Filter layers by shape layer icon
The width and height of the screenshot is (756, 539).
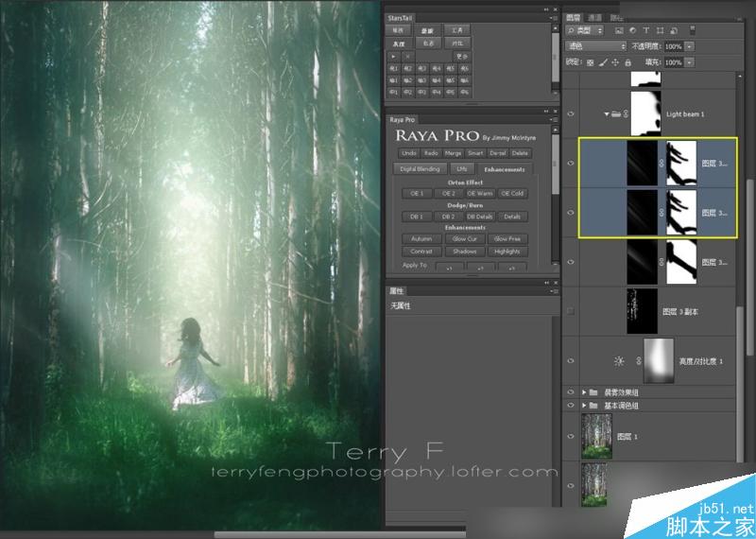660,30
